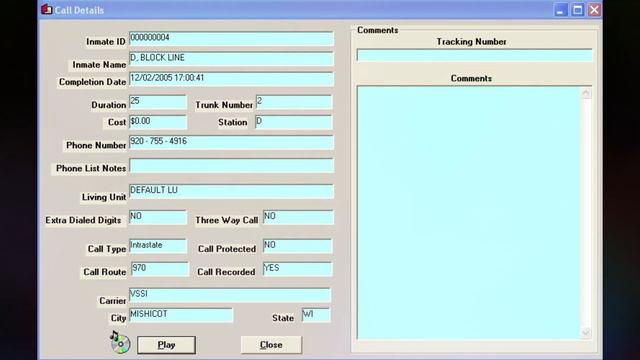The width and height of the screenshot is (640, 360).
Task: Click the Cost field showing $0.00
Action: click(158, 122)
